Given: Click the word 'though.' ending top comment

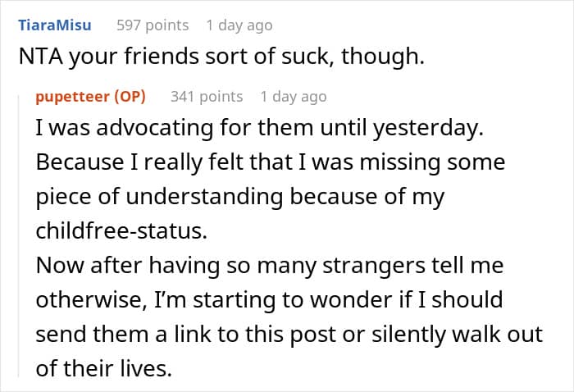Looking at the screenshot, I should (383, 57).
